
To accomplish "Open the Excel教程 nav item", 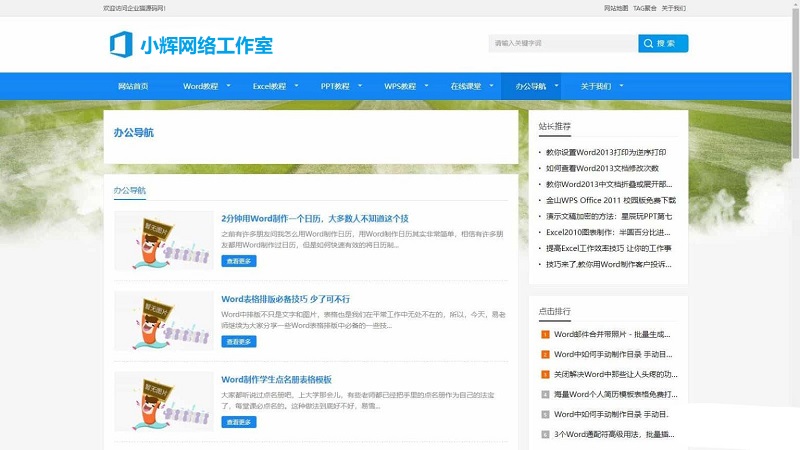I will [x=269, y=86].
